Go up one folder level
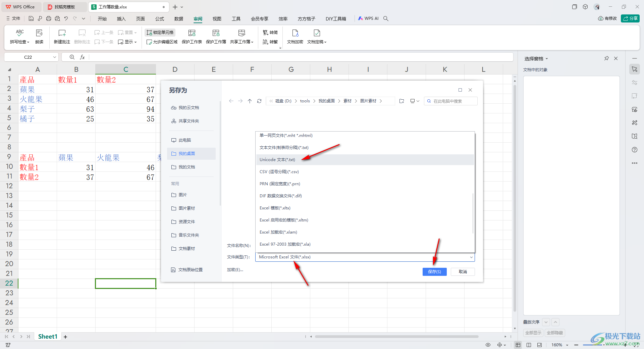 [x=250, y=101]
